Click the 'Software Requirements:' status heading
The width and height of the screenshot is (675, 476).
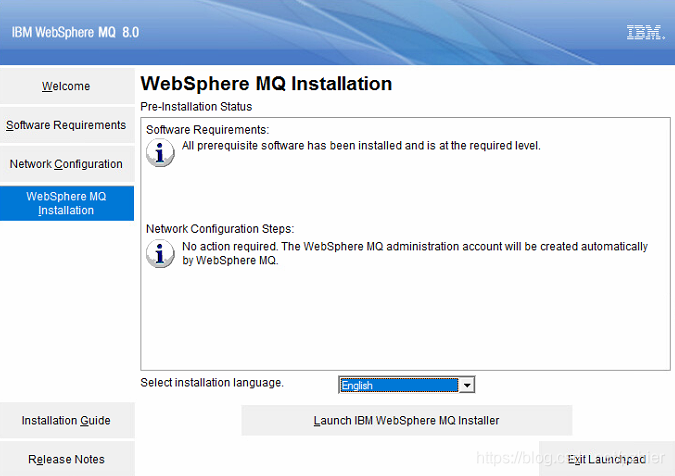[x=207, y=130]
